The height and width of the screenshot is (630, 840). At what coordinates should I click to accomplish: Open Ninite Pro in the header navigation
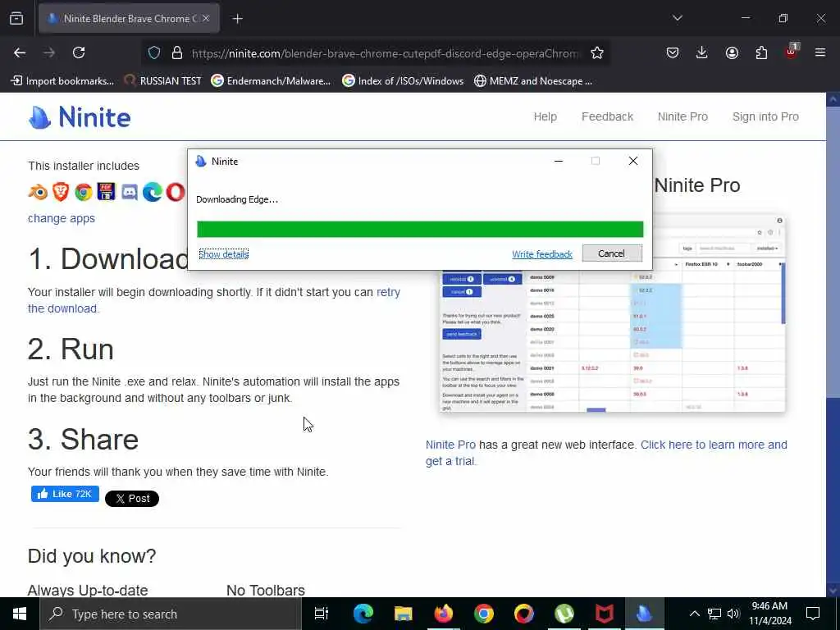click(682, 116)
